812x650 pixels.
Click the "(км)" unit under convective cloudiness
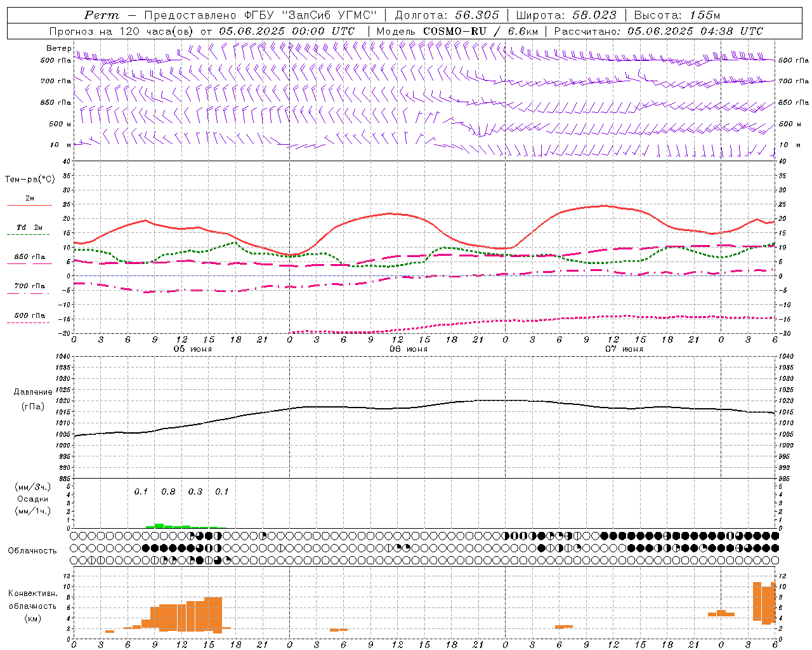pyautogui.click(x=32, y=618)
